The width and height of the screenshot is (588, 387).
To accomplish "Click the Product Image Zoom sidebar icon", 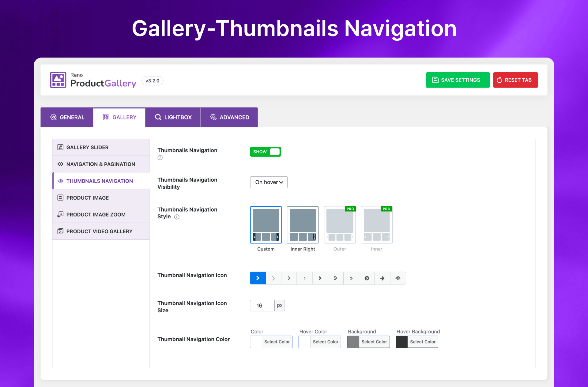I will [x=60, y=215].
